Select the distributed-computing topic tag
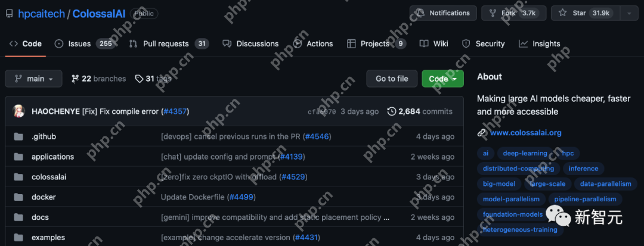The width and height of the screenshot is (644, 246). click(x=518, y=169)
